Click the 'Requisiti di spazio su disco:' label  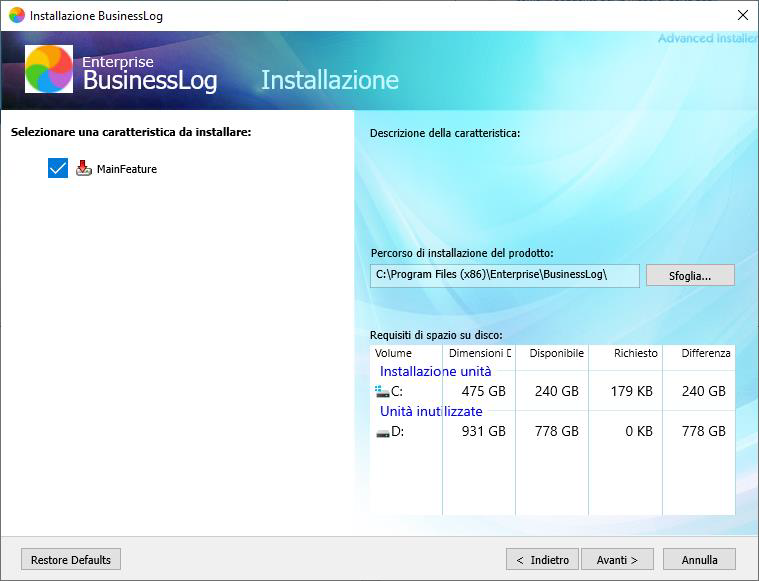point(436,335)
